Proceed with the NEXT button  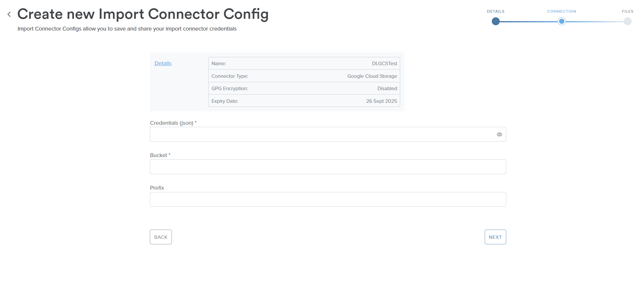pos(495,237)
